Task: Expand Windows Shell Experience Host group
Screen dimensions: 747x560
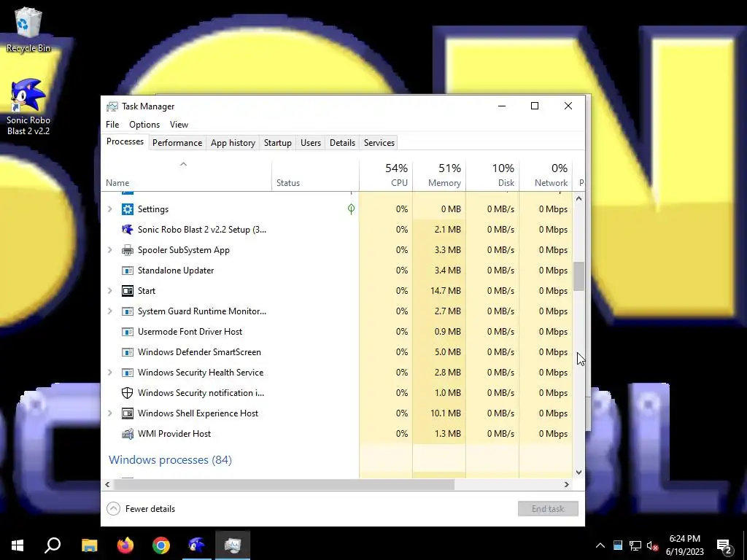Action: coord(110,413)
